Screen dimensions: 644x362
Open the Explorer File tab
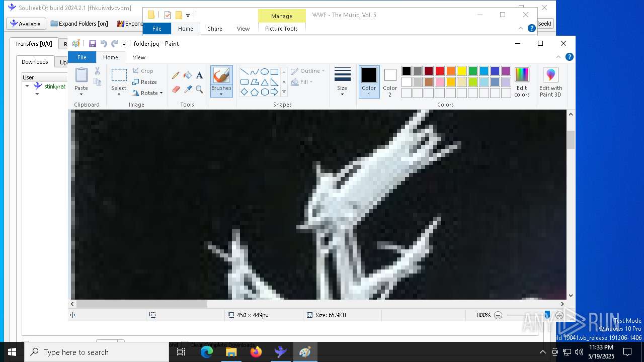[157, 29]
